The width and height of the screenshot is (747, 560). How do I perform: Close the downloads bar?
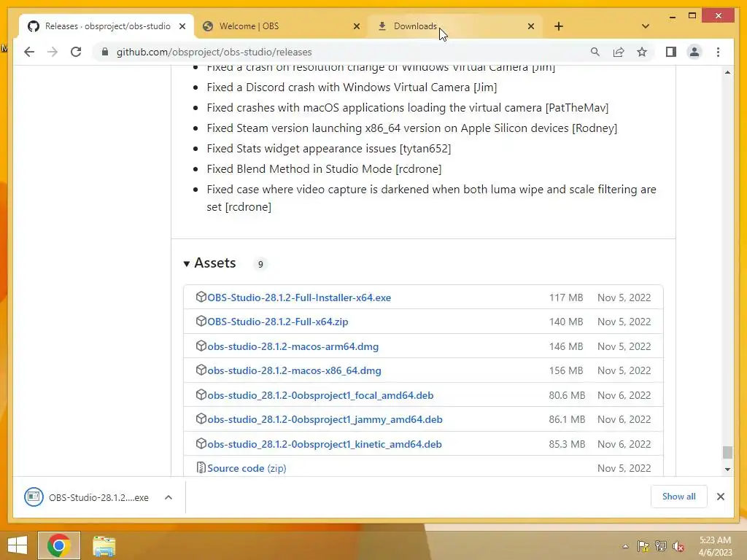(x=721, y=497)
